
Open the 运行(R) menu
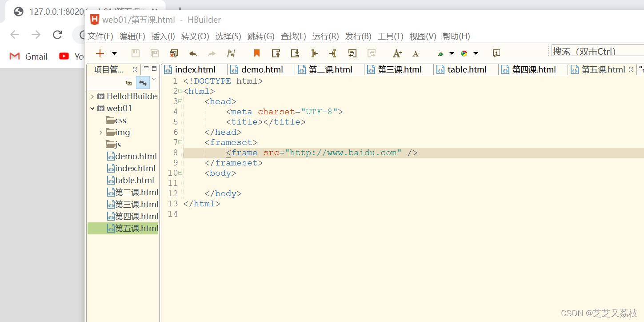326,36
